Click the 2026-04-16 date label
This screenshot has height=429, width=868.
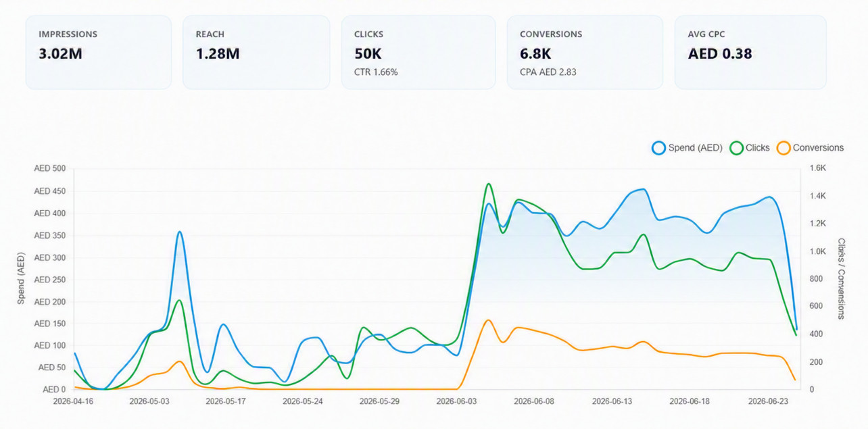(x=74, y=401)
